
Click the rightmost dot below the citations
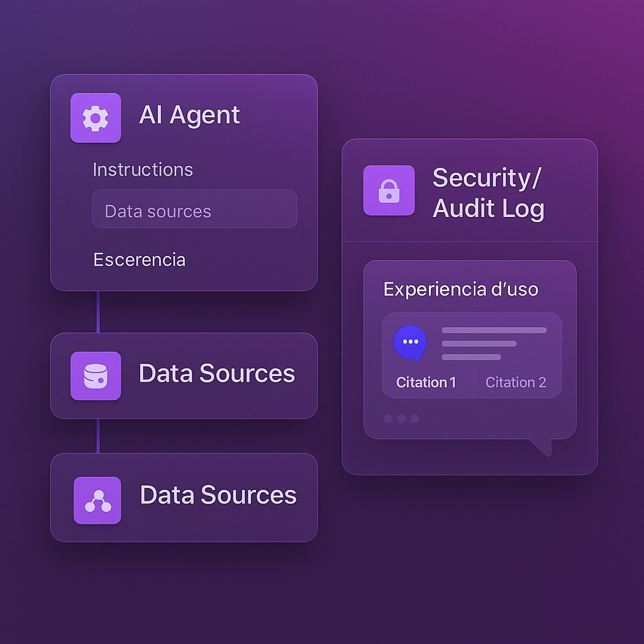point(414,418)
